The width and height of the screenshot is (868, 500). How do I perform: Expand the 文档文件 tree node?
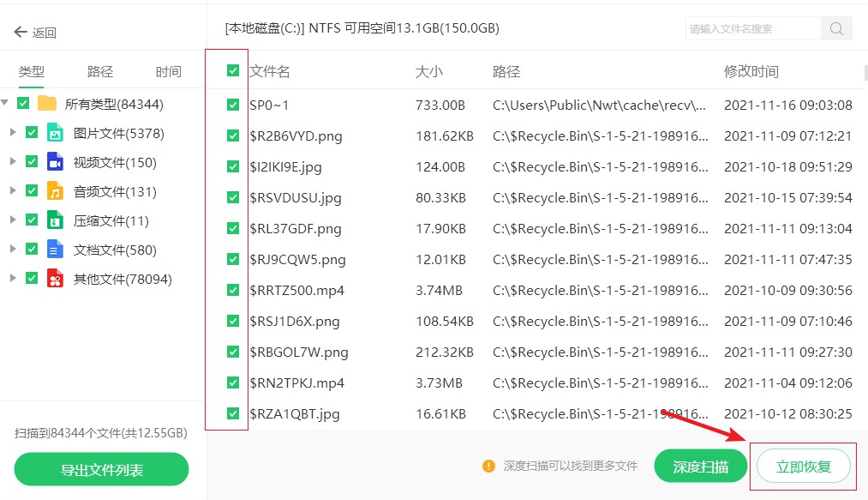pyautogui.click(x=12, y=250)
